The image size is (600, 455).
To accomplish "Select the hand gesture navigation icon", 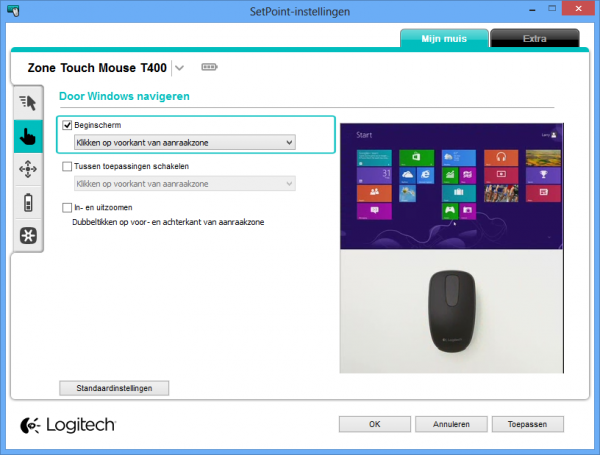I will (x=28, y=136).
